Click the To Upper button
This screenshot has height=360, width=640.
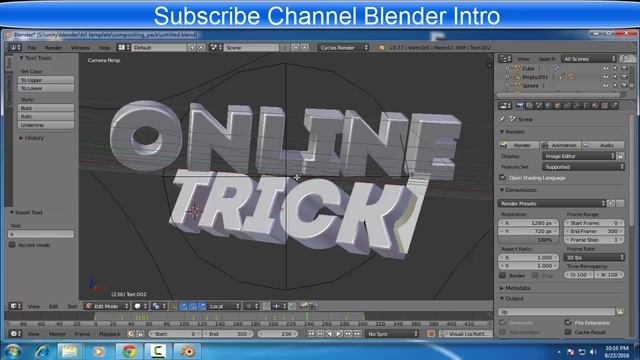(x=46, y=80)
